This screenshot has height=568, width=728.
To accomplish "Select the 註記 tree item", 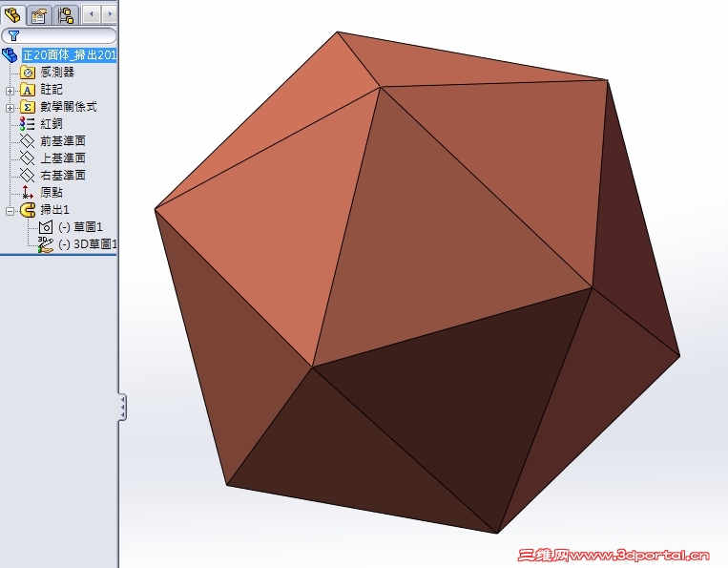I will click(52, 89).
